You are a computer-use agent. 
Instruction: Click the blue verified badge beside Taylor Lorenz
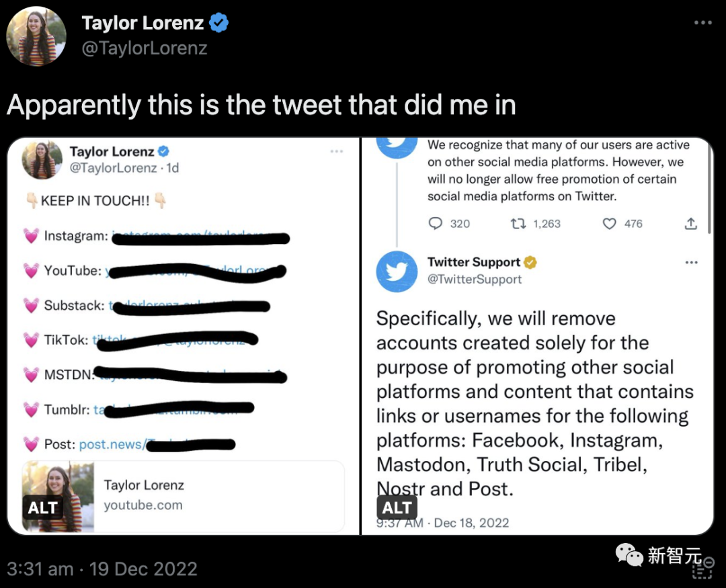(x=219, y=24)
